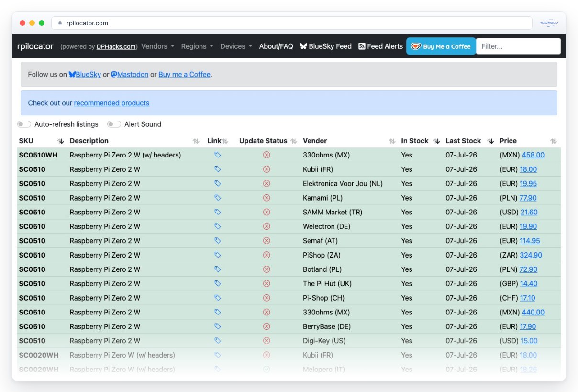578x392 pixels.
Task: Open price 15.00 link for Digi-Key
Action: point(529,341)
